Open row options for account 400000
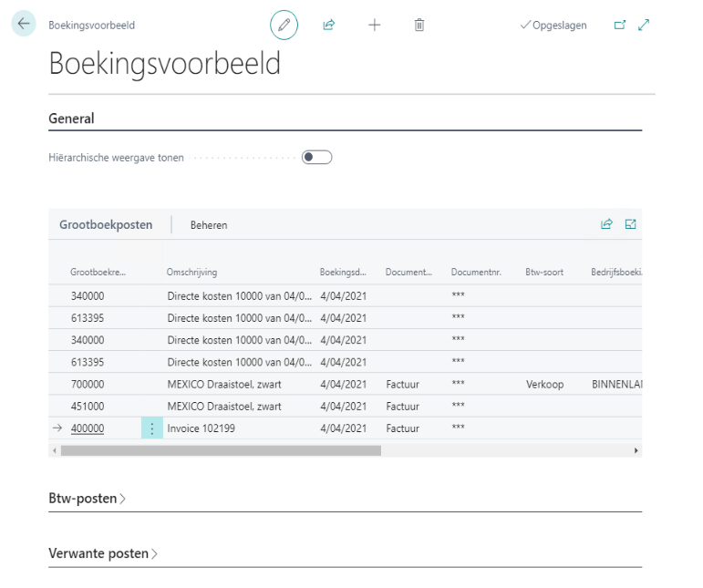 [151, 428]
